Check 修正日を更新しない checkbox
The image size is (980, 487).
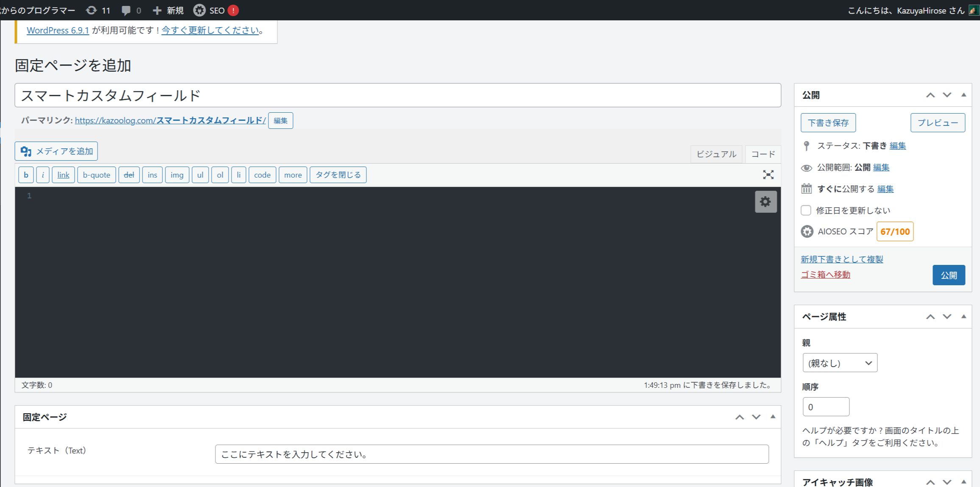tap(806, 210)
